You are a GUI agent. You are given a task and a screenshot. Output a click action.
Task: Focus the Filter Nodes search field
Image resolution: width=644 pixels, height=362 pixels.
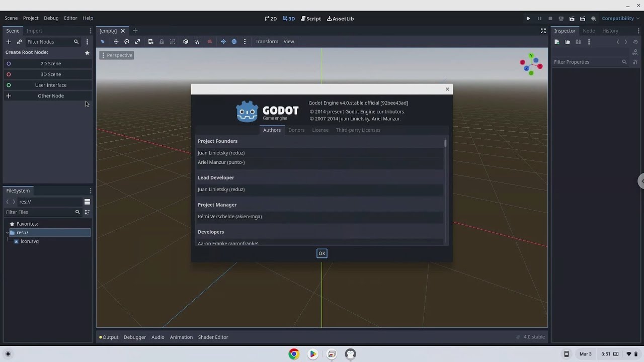click(x=53, y=42)
